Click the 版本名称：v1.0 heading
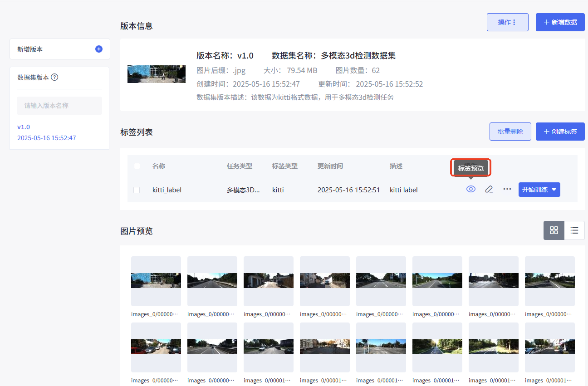588x386 pixels. (x=225, y=56)
